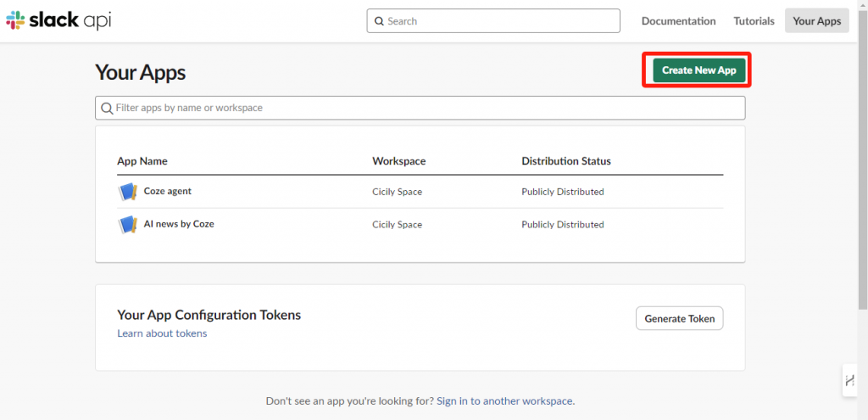
Task: Click the Slack API logo
Action: click(58, 21)
